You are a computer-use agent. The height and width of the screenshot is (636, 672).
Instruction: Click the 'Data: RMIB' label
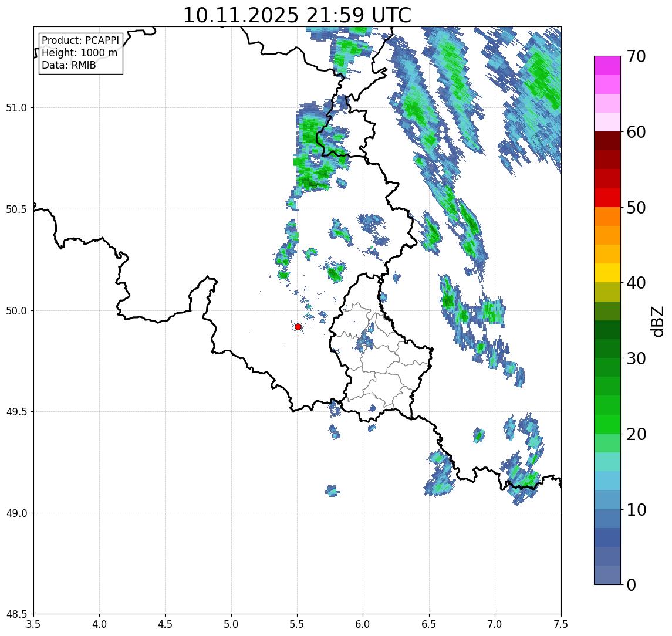(69, 65)
